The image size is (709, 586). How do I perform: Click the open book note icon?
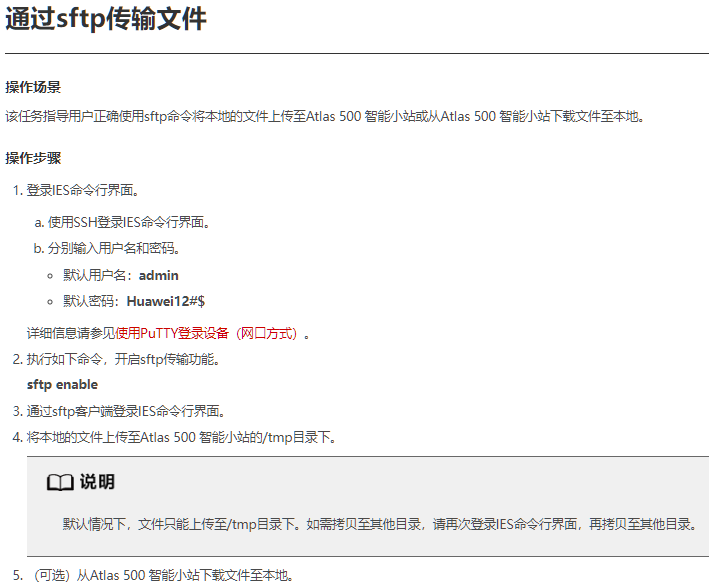tap(60, 483)
